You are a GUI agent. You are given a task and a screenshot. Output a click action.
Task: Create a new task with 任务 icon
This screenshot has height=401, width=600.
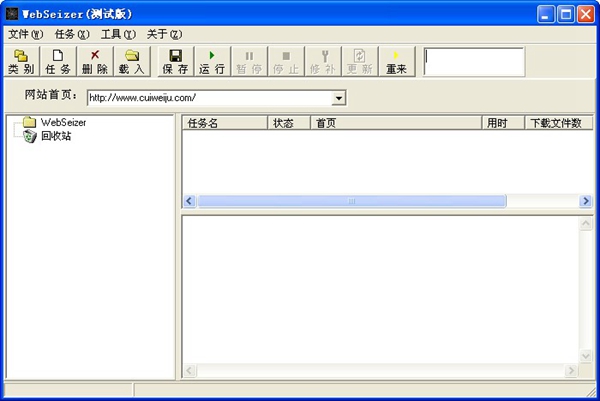point(58,62)
